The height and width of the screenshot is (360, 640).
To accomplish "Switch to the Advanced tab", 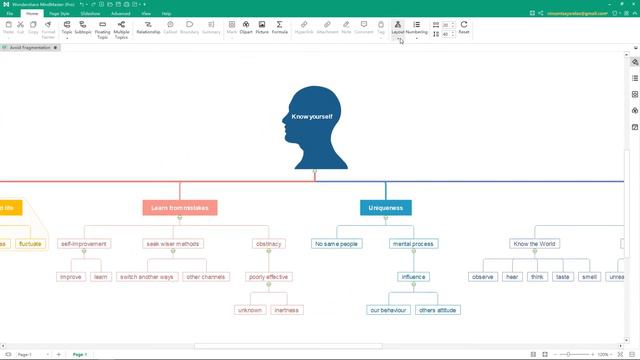I will click(x=120, y=13).
